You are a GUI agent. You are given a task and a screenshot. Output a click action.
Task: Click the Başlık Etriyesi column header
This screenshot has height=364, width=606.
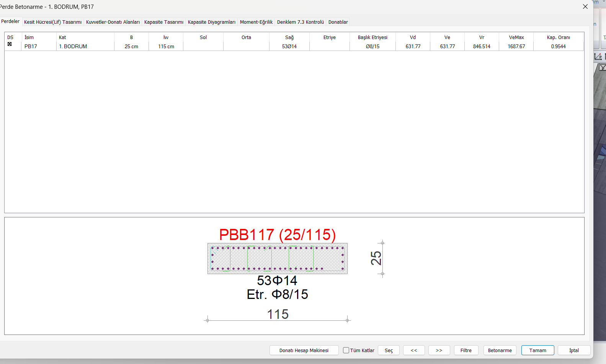372,37
